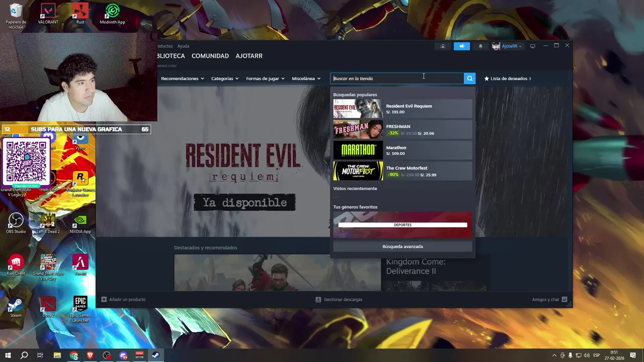Select Dota 2 desktop icon
Screen dimensions: 644x362
tap(48, 307)
